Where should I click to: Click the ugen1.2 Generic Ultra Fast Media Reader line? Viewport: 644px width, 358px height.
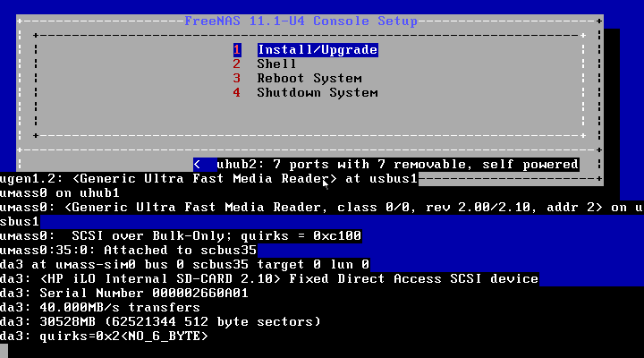point(209,179)
